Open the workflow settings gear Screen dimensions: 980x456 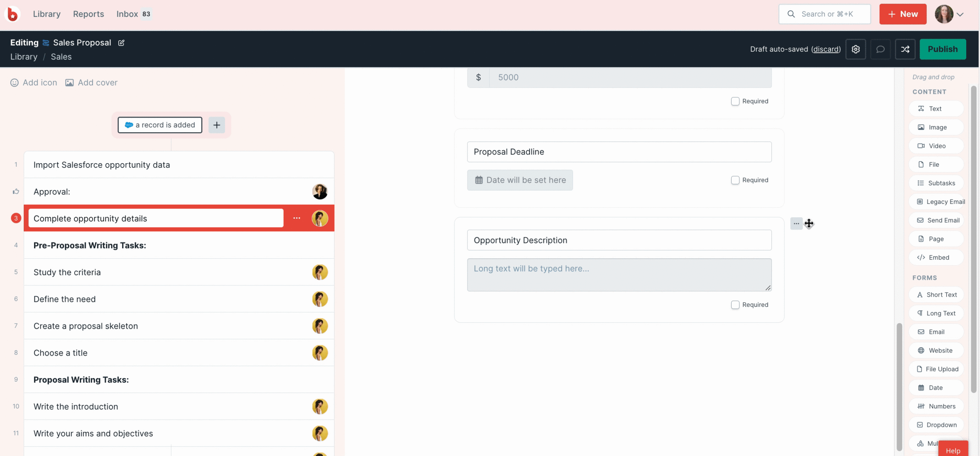(x=856, y=49)
